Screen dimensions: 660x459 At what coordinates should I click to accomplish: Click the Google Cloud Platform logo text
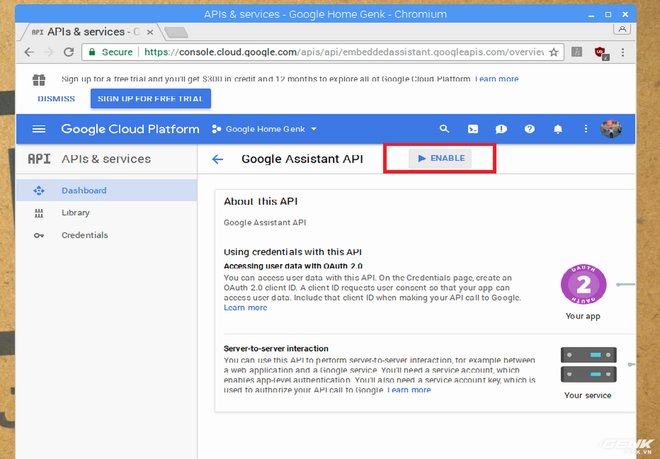coord(130,129)
